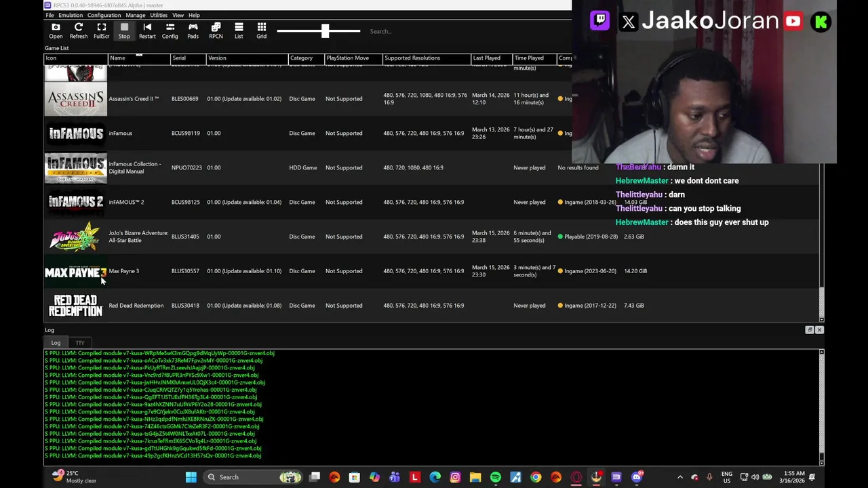Viewport: 868px width, 488px height.
Task: Select the Red Dead Redemption game icon
Action: tap(76, 306)
